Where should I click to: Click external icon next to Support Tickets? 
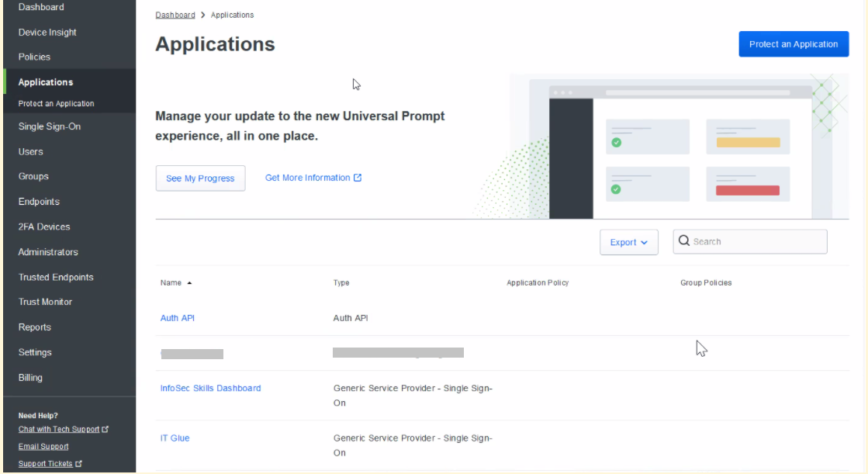point(79,464)
